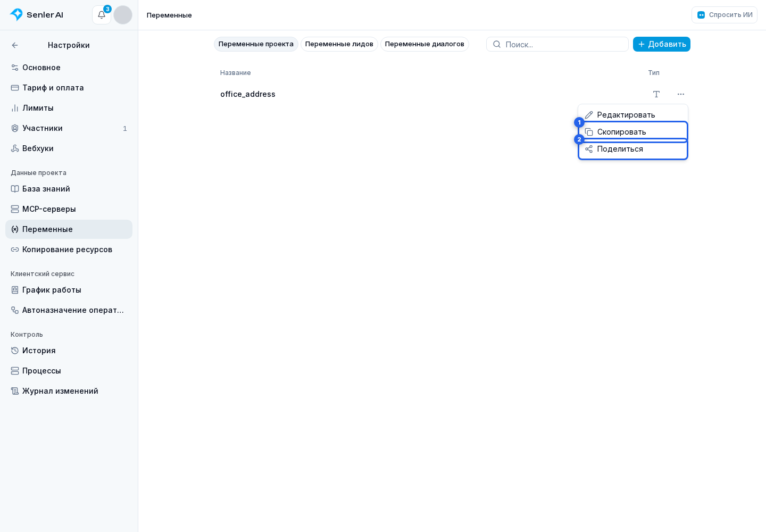
Task: Click the Участники shield icon
Action: coord(15,128)
